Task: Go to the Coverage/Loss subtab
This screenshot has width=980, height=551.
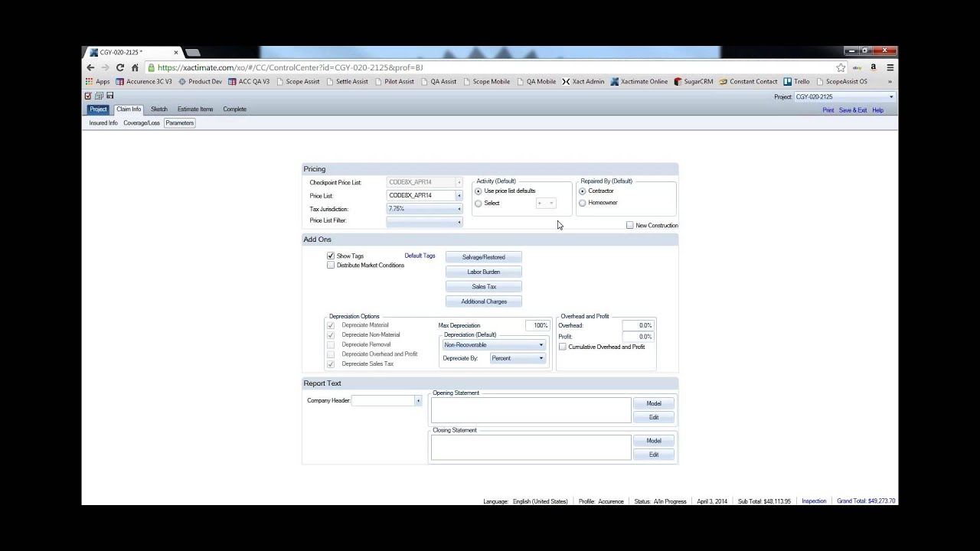Action: click(x=142, y=123)
